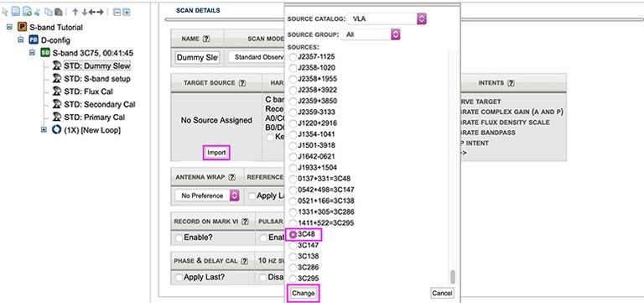Image resolution: width=644 pixels, height=303 pixels.
Task: Open the help icon next to ANTENNA WRAP
Action: pyautogui.click(x=232, y=177)
